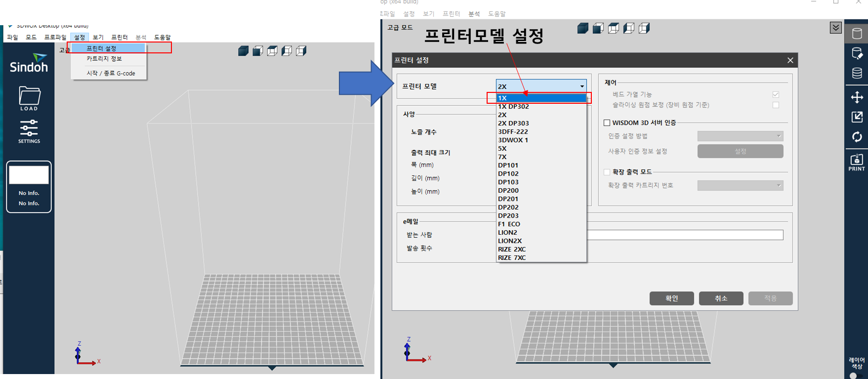Select LION2X in printer model list
The image size is (868, 379).
coord(541,241)
